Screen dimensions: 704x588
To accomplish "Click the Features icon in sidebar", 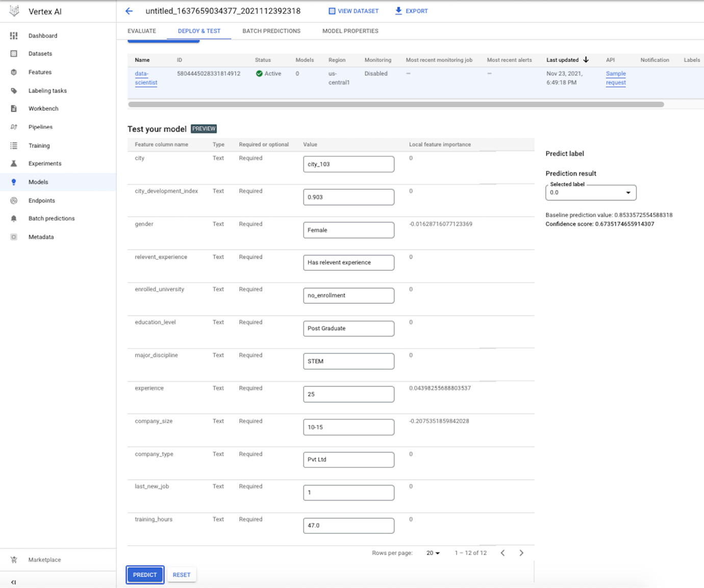I will [x=14, y=72].
